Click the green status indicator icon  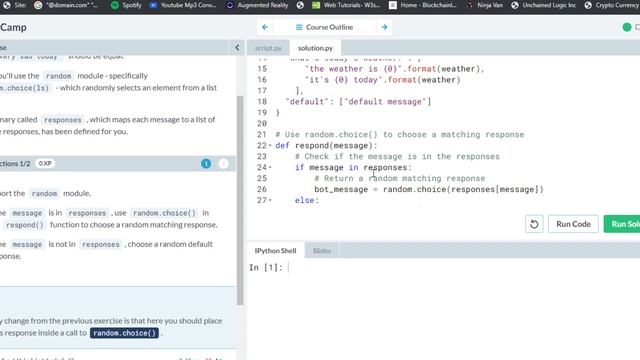pyautogui.click(x=627, y=27)
